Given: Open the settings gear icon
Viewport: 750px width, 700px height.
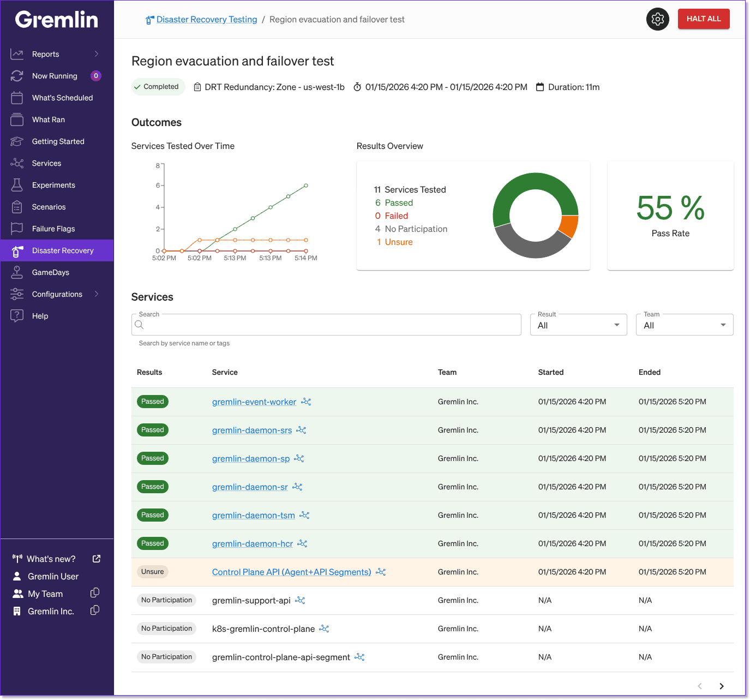Looking at the screenshot, I should click(657, 19).
